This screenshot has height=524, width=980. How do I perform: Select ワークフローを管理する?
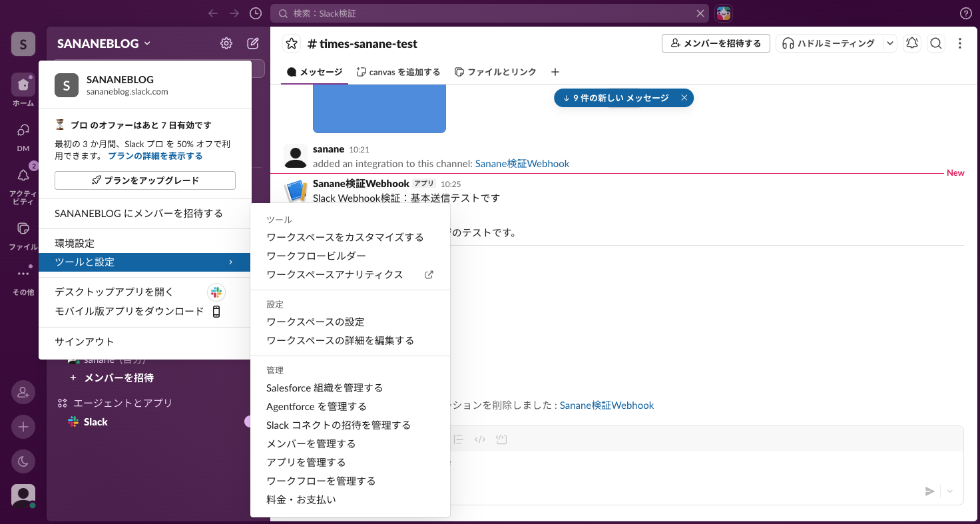350,481
